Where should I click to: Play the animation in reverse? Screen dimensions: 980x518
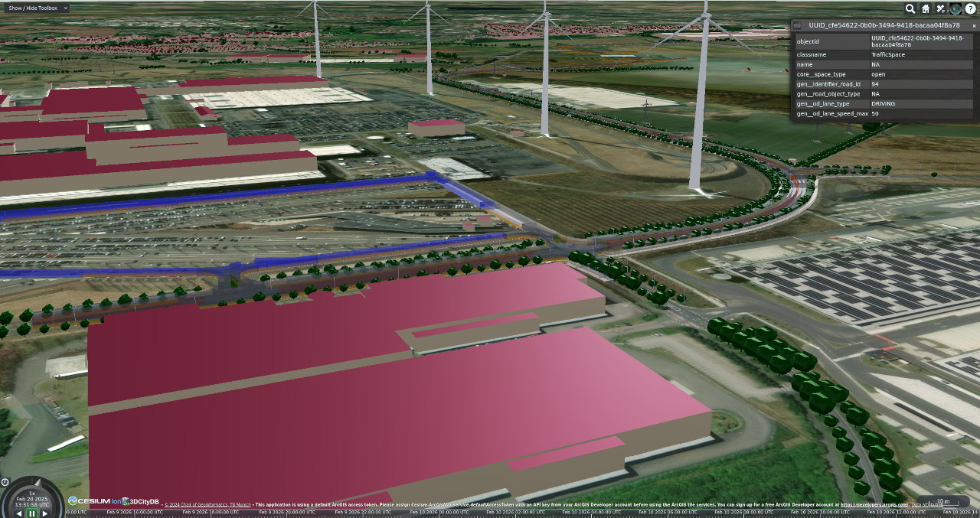[20, 513]
